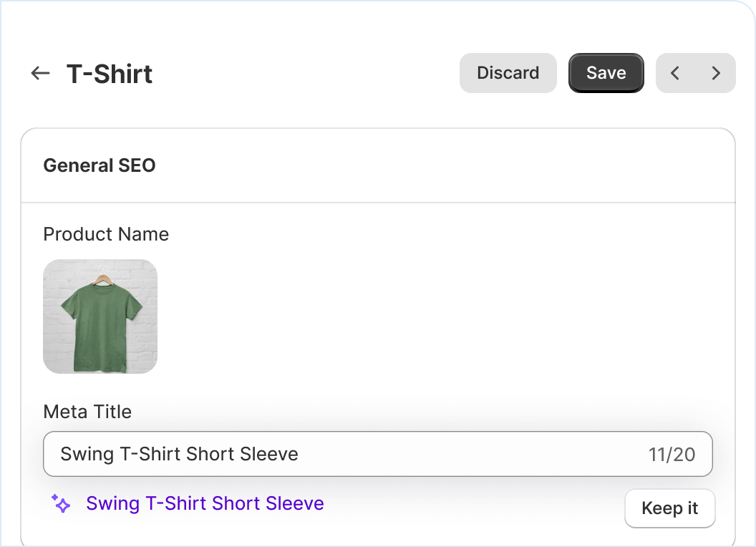This screenshot has height=547, width=756.
Task: Click the Product Name label
Action: click(x=106, y=234)
